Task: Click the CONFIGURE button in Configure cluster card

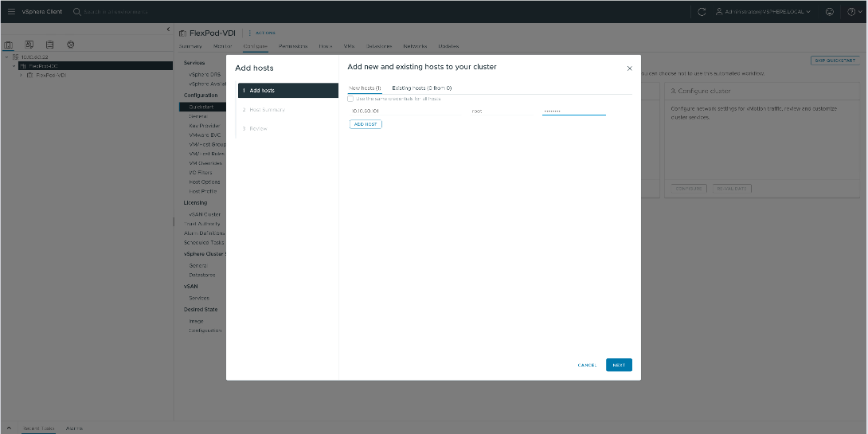Action: click(689, 189)
